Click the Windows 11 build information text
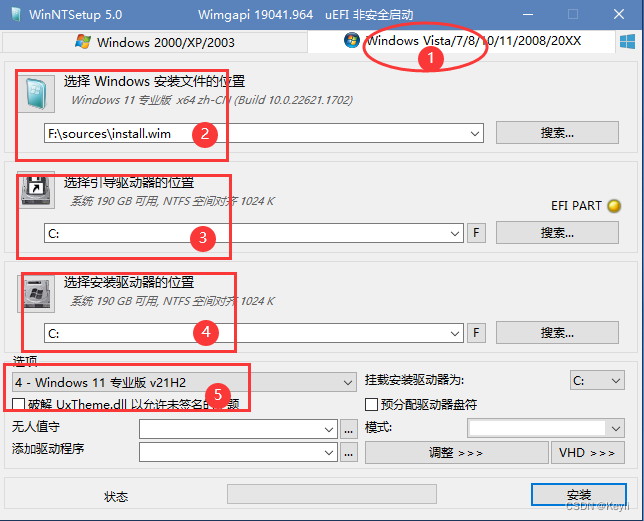The image size is (644, 521). (212, 100)
